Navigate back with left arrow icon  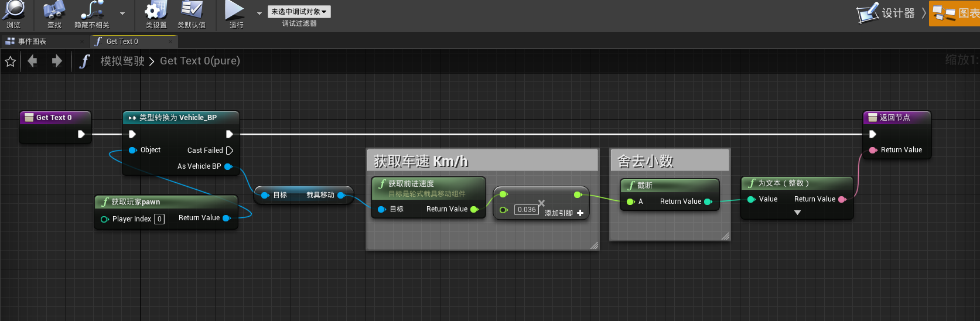[32, 61]
